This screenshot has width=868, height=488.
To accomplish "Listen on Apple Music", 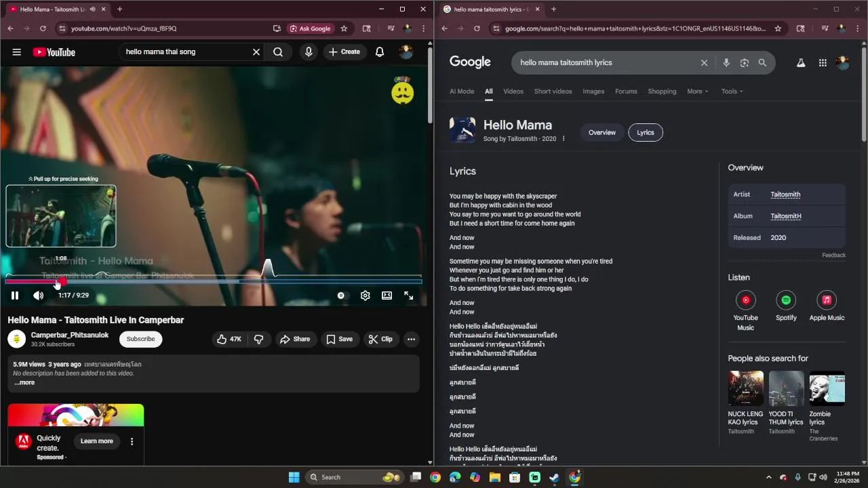I will pyautogui.click(x=827, y=306).
